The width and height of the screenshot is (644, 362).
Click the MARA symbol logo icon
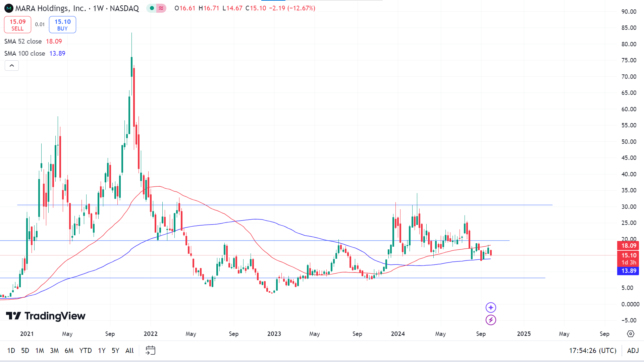click(9, 8)
